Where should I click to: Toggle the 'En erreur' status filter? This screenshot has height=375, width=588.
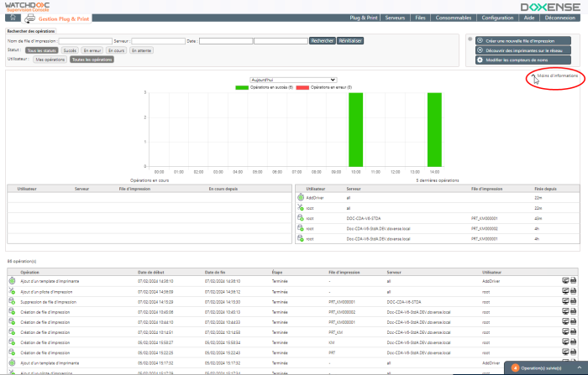point(91,50)
